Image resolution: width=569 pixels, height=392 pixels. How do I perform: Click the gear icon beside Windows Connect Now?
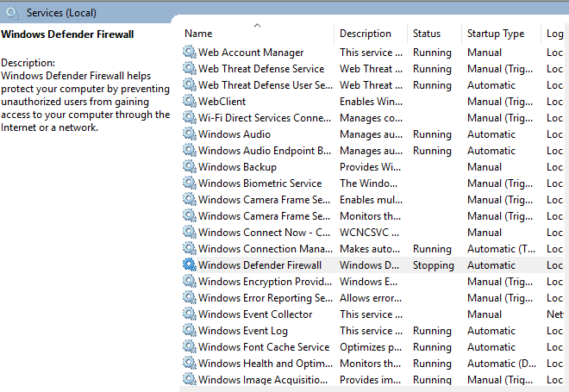point(190,232)
